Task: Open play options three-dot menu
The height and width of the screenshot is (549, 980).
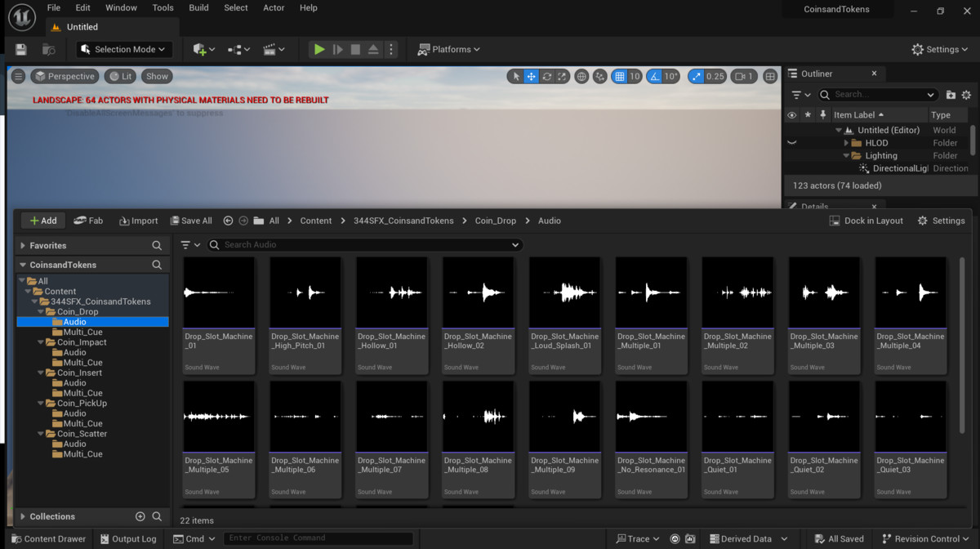Action: [390, 50]
